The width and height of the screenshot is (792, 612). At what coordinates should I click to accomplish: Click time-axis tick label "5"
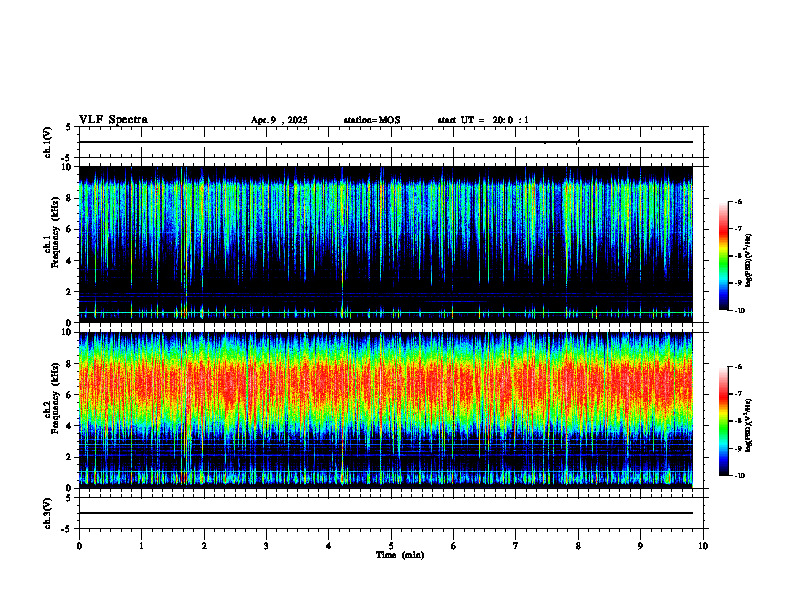(x=391, y=546)
